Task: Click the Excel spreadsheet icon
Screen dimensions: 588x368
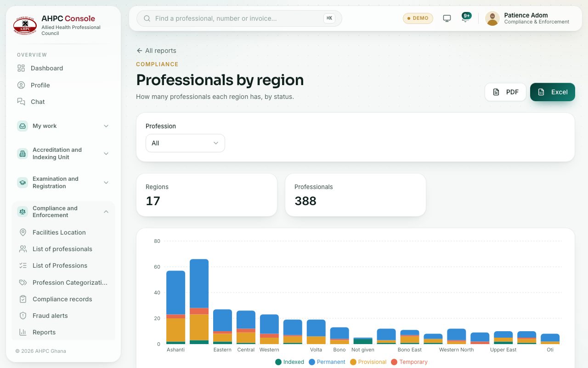Action: coord(541,92)
